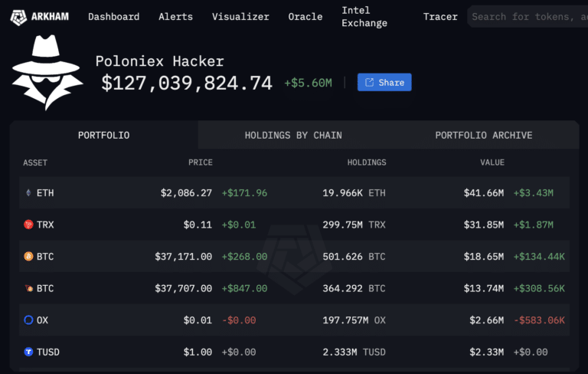Screen dimensions: 588x374
Task: Click the value change +$134.44K
Action: point(539,257)
